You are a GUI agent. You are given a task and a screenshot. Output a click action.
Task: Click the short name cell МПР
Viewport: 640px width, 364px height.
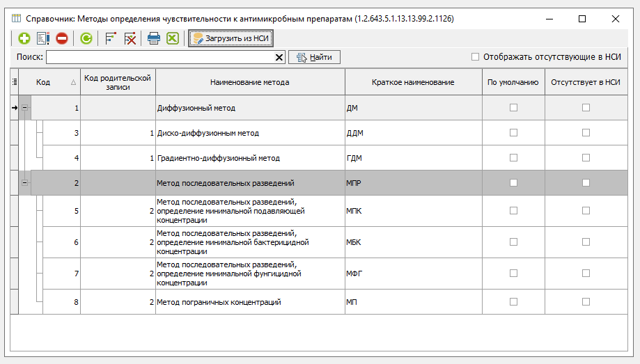tap(414, 183)
